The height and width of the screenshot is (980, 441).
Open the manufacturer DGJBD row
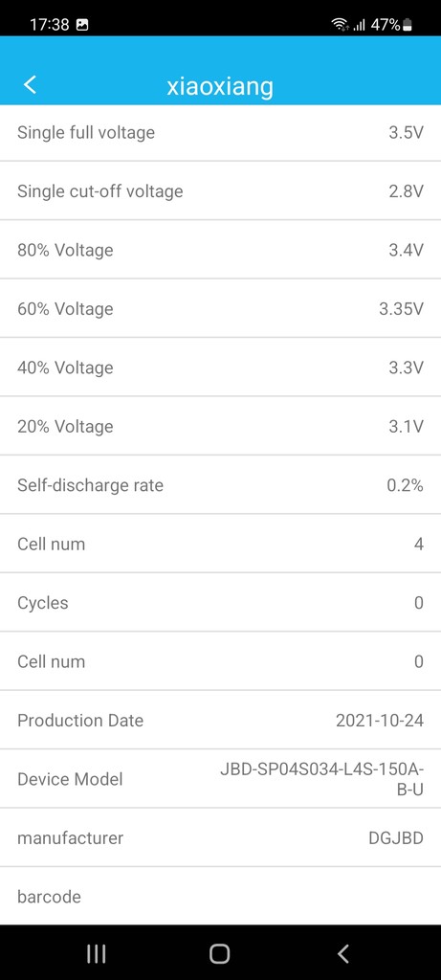[x=220, y=837]
